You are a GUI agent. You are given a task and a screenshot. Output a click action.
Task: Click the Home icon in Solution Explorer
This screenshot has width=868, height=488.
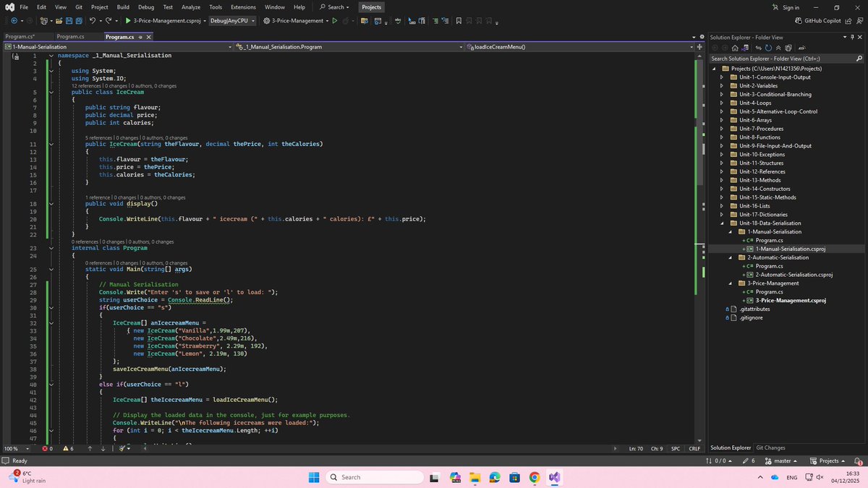(736, 47)
